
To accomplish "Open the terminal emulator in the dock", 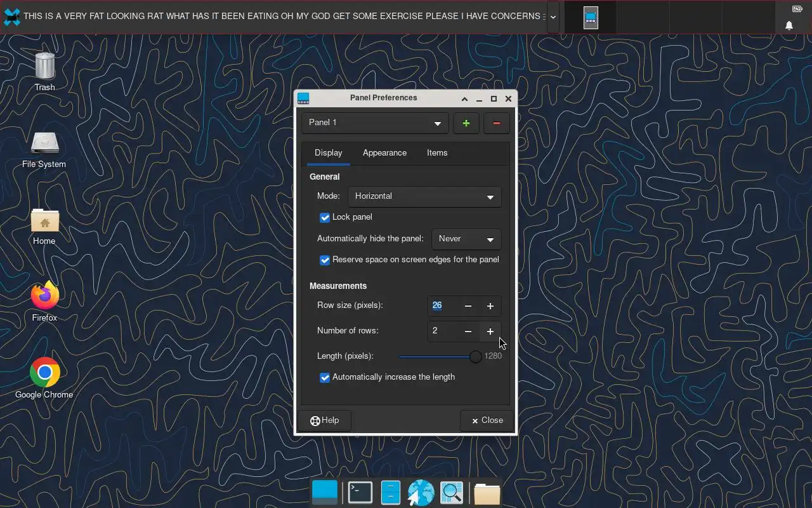I will 360,493.
